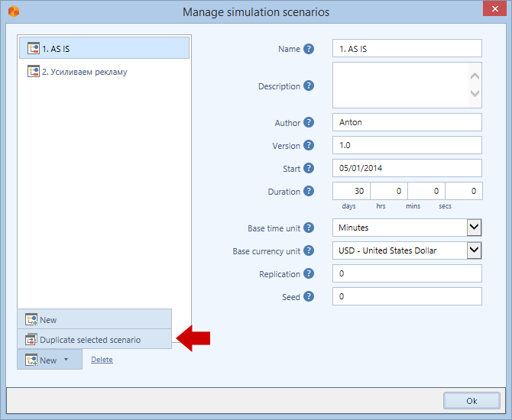Screen dimensions: 512x420
Task: Click the help icon next to Author
Action: [x=309, y=122]
